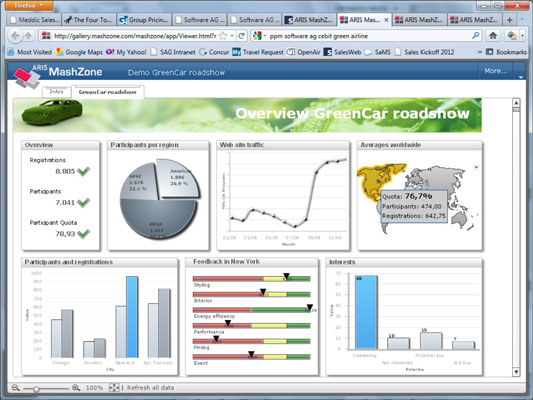Click the EMEA slice of the pie chart
The height and width of the screenshot is (400, 533).
tap(158, 219)
